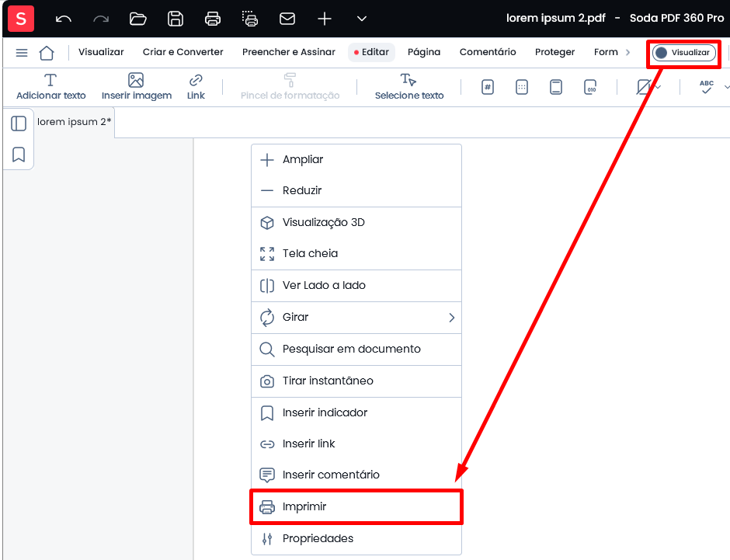This screenshot has height=560, width=730.
Task: Select Visualização 3D menu entry
Action: click(356, 222)
